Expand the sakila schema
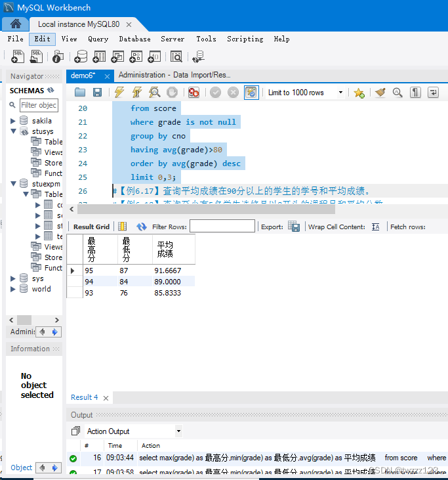 click(13, 121)
